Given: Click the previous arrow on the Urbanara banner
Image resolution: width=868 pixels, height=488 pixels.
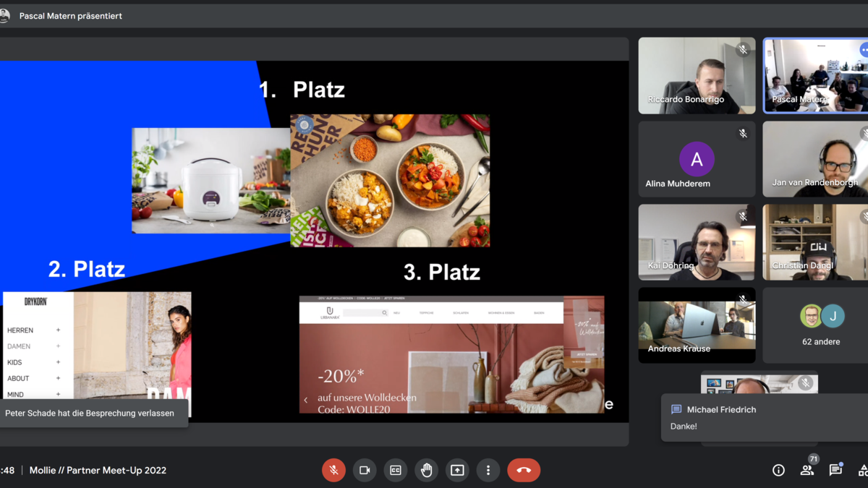Looking at the screenshot, I should point(305,400).
